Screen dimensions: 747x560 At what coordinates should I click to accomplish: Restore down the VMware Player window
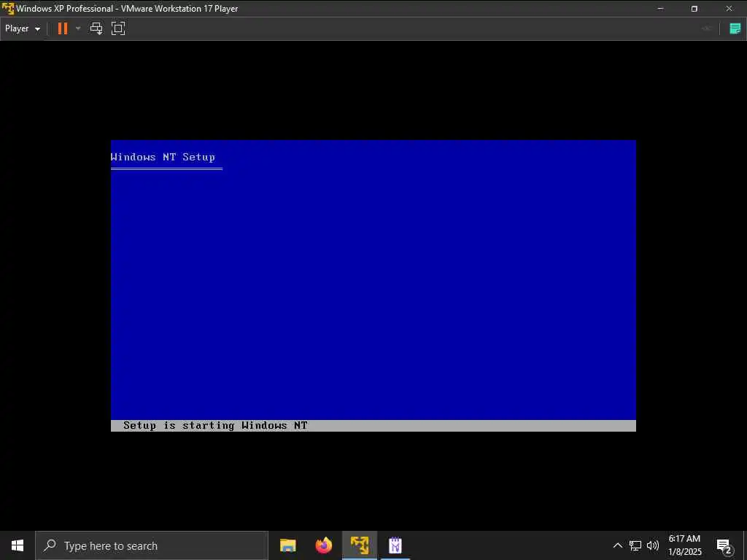[694, 9]
